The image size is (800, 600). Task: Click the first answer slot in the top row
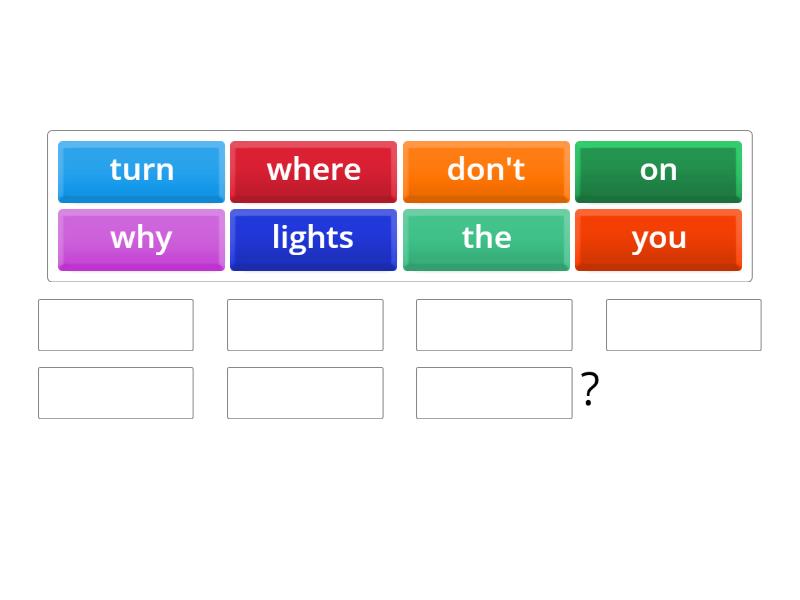point(115,324)
